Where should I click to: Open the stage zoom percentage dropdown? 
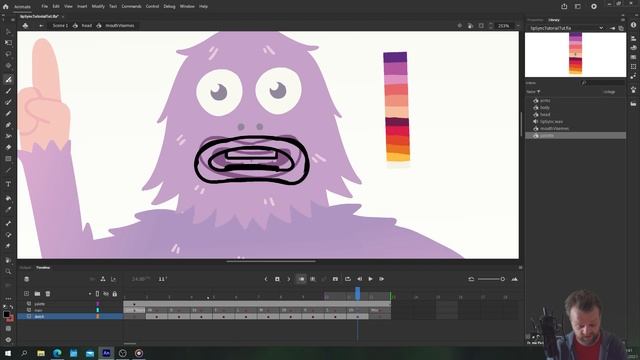click(x=518, y=26)
